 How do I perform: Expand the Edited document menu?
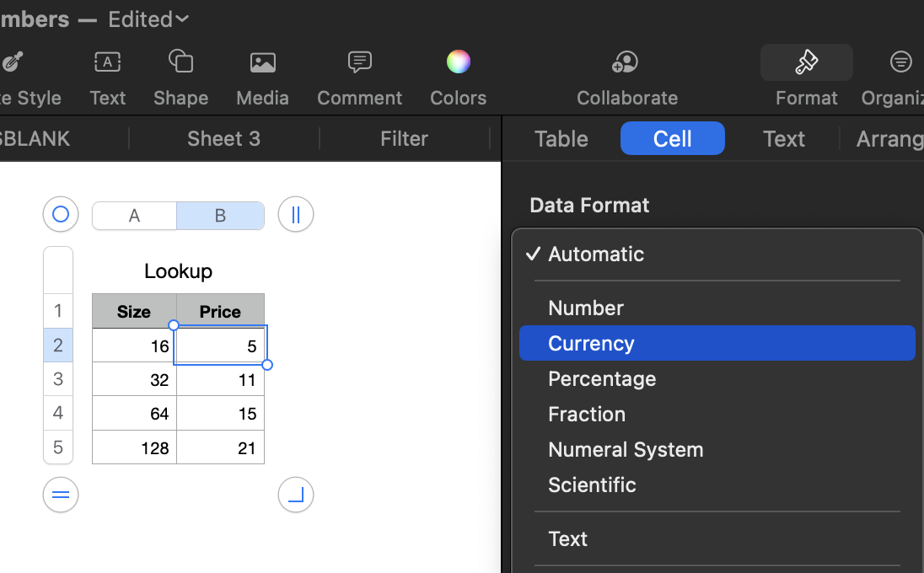tap(148, 19)
